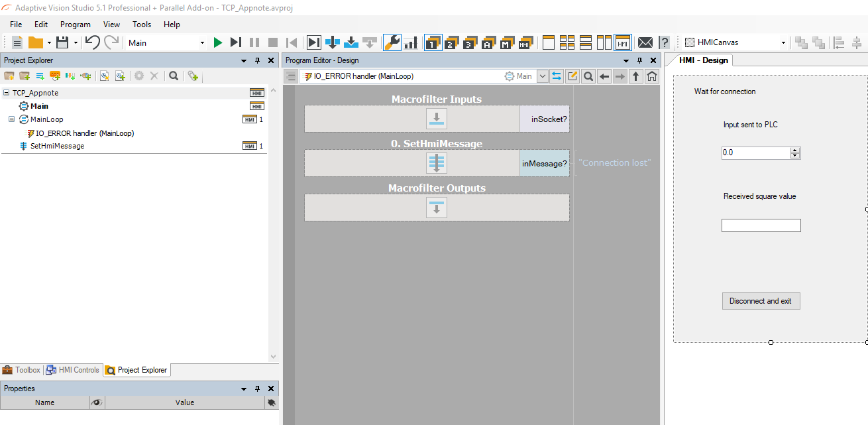Click the Save floppy disk icon
Image resolution: width=868 pixels, height=425 pixels.
point(62,42)
